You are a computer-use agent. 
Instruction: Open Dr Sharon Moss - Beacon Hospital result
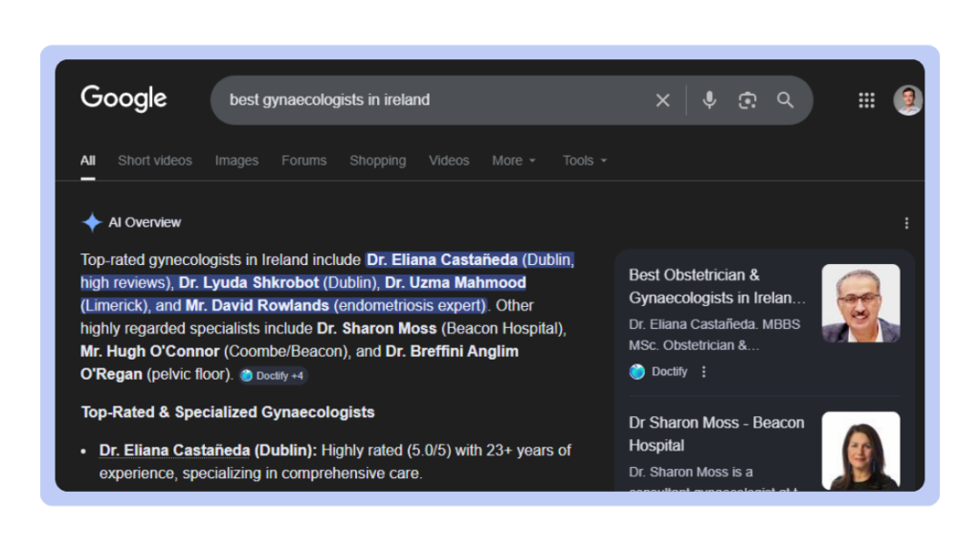716,433
